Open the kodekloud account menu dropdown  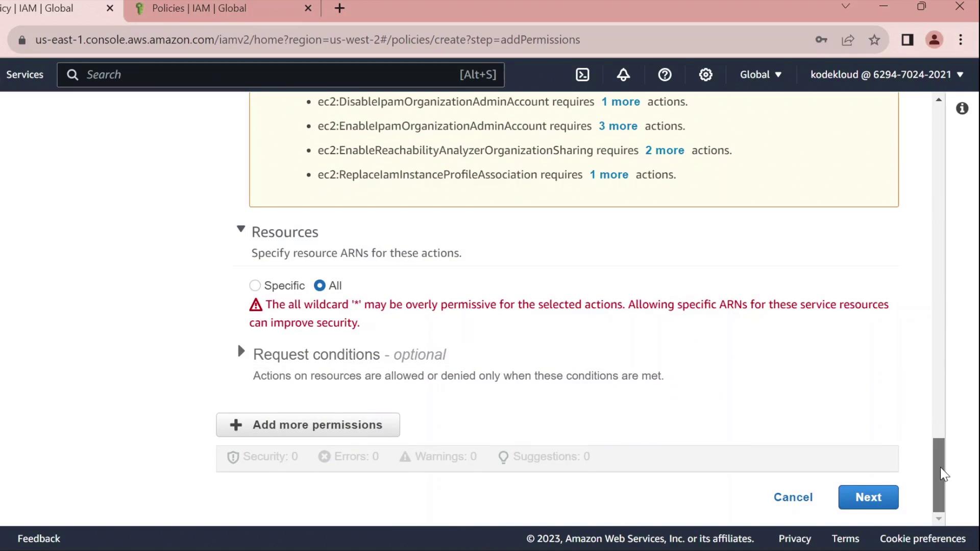point(887,74)
